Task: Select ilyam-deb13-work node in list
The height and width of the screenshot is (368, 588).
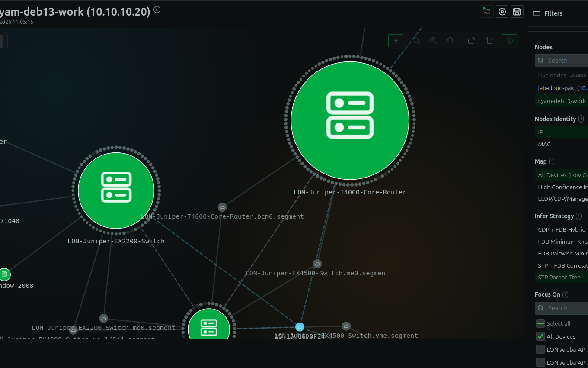Action: (x=561, y=101)
